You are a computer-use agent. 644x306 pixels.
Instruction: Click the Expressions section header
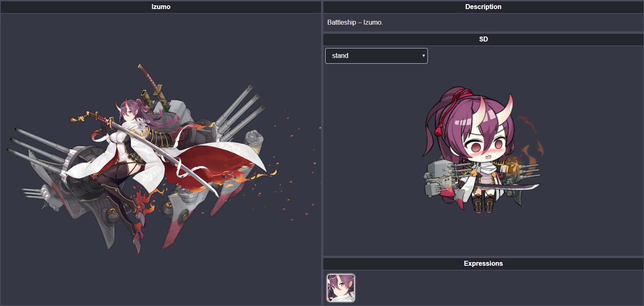pyautogui.click(x=483, y=264)
